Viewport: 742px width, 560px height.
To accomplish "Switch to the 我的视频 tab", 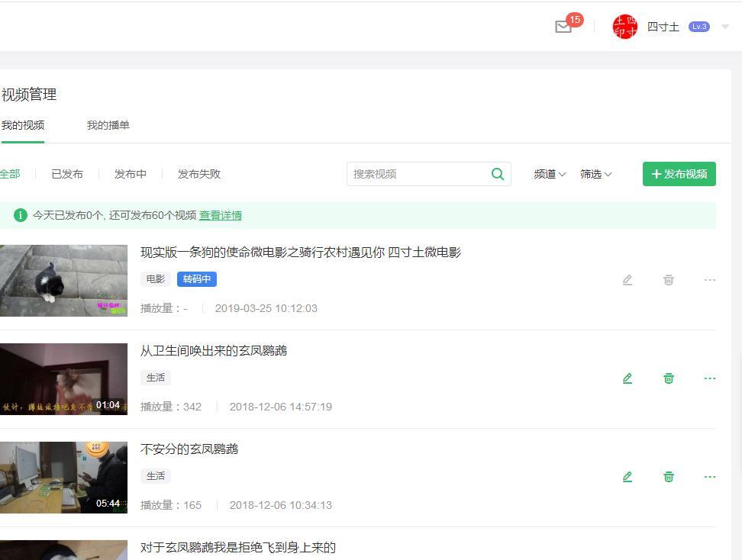I will pos(23,125).
